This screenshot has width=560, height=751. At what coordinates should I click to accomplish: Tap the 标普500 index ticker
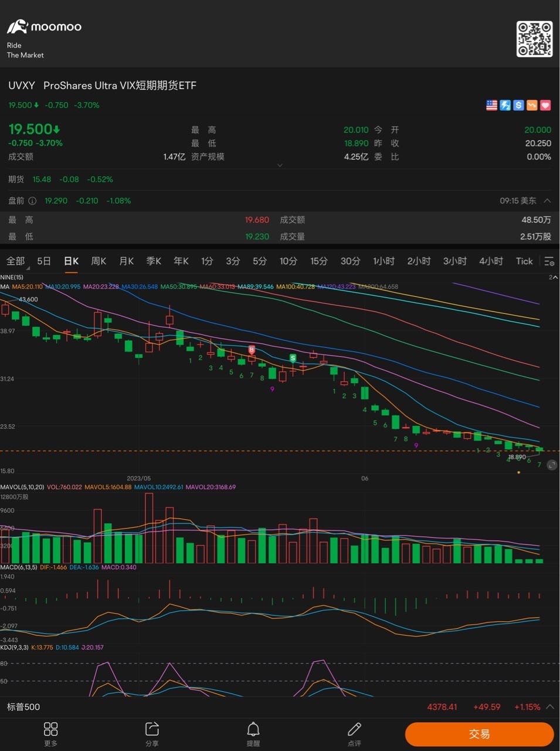coord(23,707)
